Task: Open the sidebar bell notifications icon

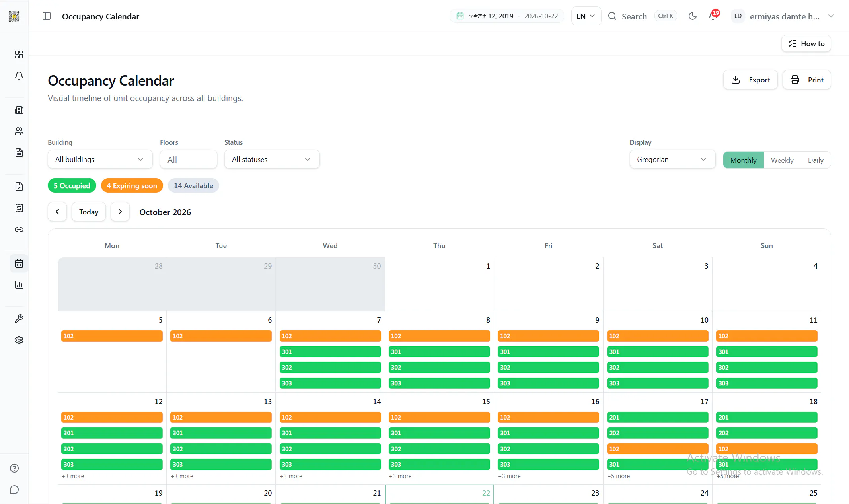Action: [19, 76]
